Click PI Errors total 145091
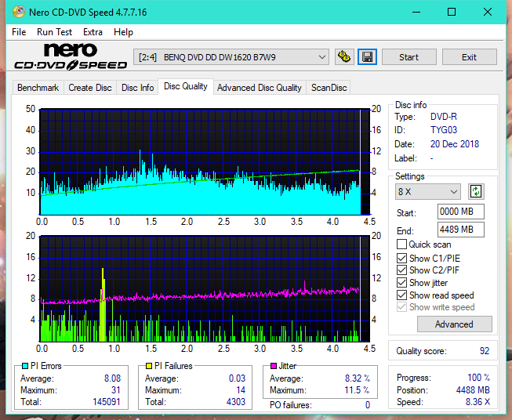Image resolution: width=512 pixels, height=420 pixels. pos(107,402)
